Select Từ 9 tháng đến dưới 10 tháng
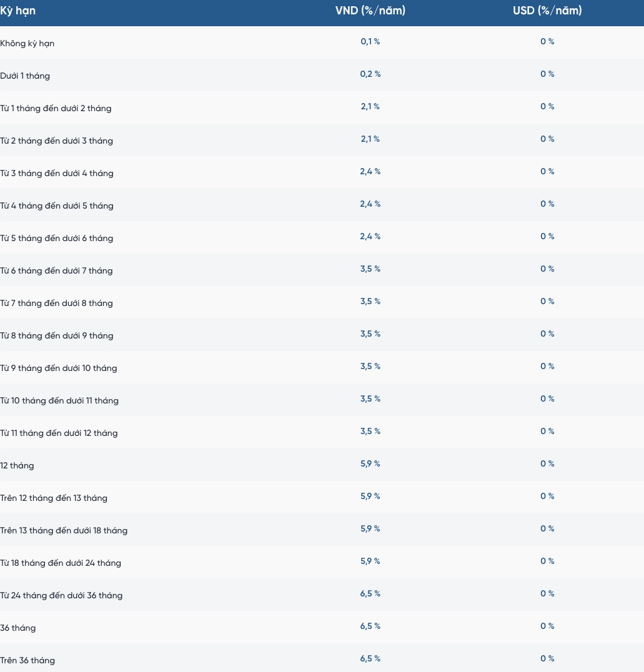The image size is (644, 672). click(x=58, y=368)
